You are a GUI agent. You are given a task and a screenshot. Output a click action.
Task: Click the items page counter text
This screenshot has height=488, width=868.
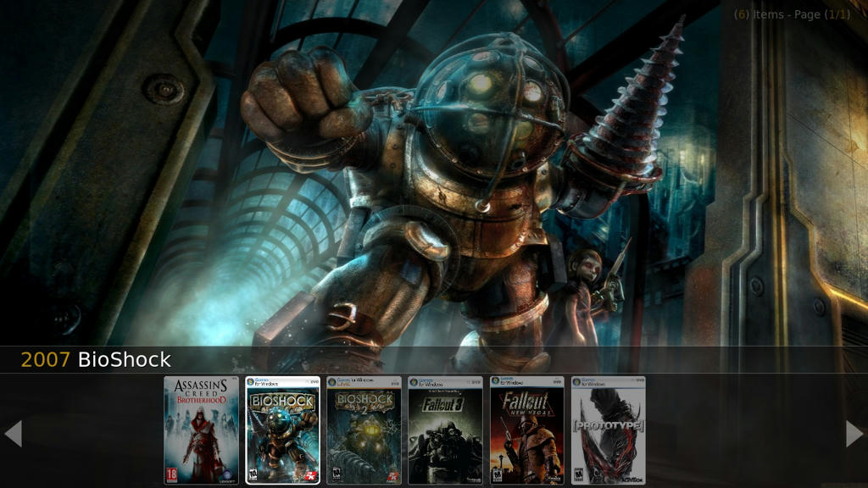point(792,14)
